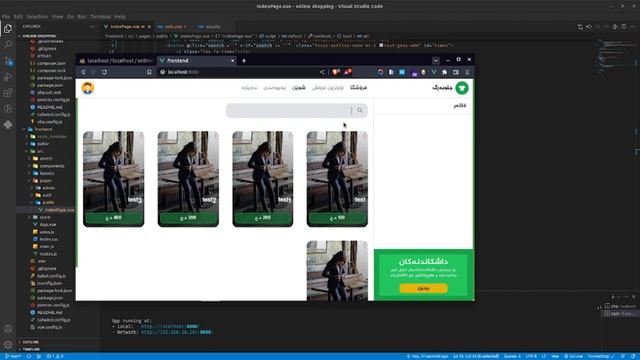
Task: Open Source Control view in VS Code
Action: coord(8,61)
